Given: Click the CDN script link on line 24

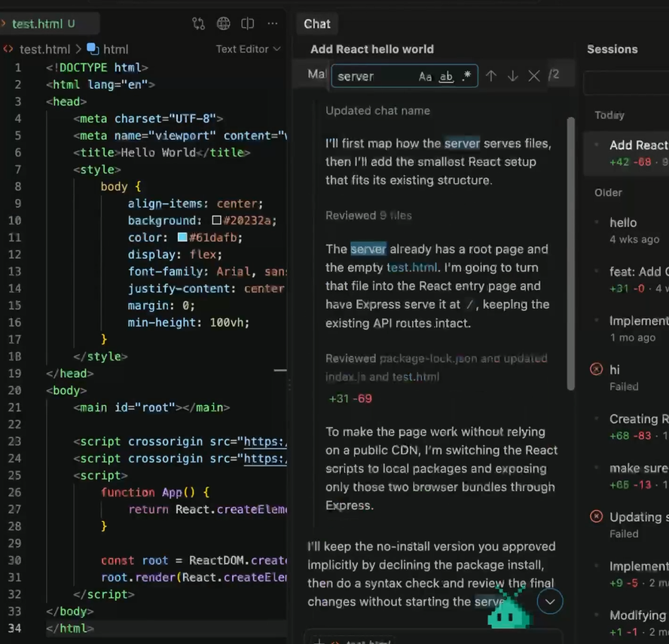Looking at the screenshot, I should click(265, 459).
